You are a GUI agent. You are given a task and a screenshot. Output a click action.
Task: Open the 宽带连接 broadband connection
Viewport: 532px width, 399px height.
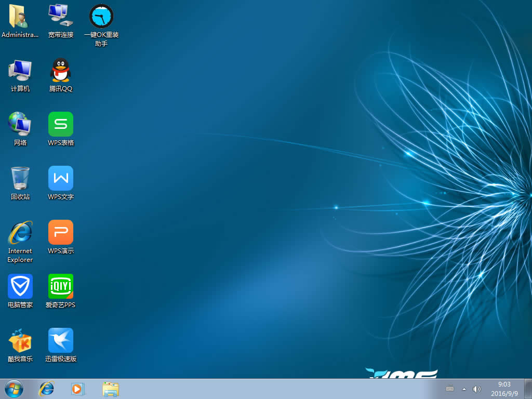point(60,16)
